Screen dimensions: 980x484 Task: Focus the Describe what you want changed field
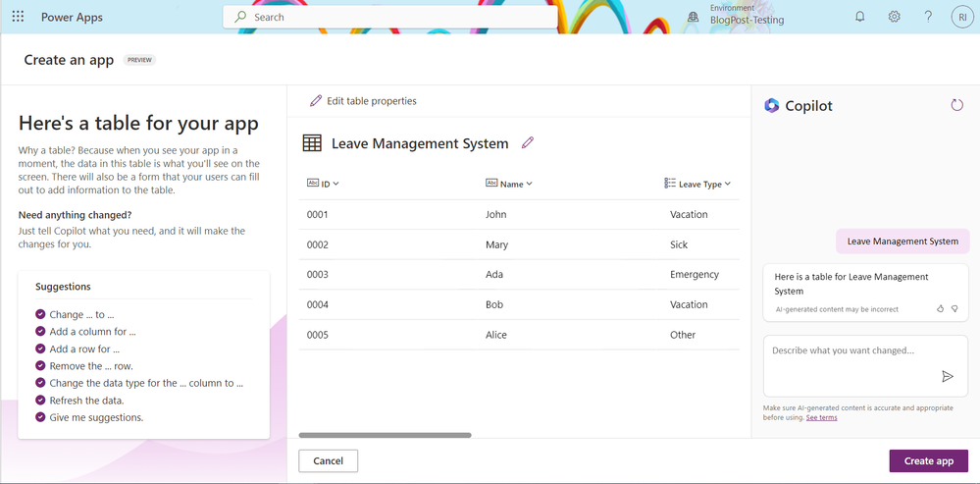point(865,366)
